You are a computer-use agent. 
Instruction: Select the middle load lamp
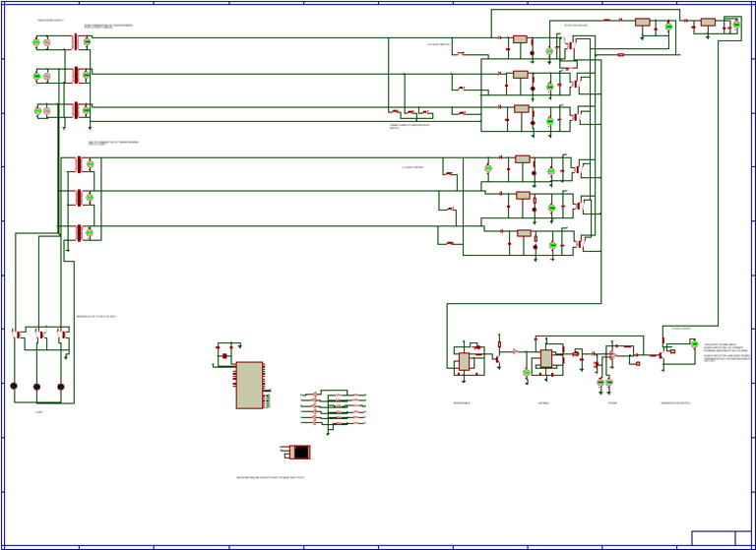(x=37, y=387)
